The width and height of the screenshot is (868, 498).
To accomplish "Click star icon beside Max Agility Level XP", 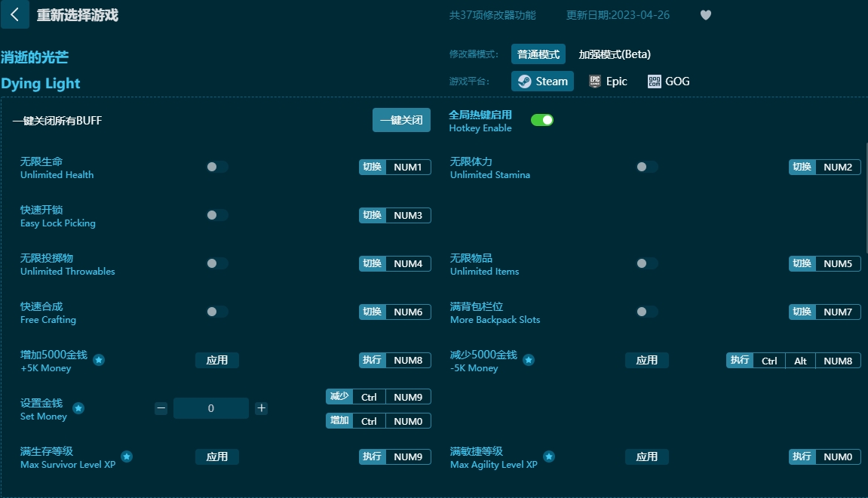I will pyautogui.click(x=549, y=457).
